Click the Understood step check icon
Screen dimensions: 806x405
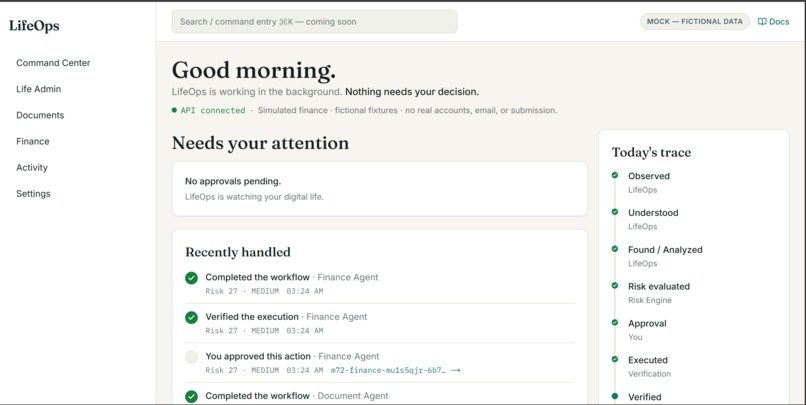[x=615, y=212]
